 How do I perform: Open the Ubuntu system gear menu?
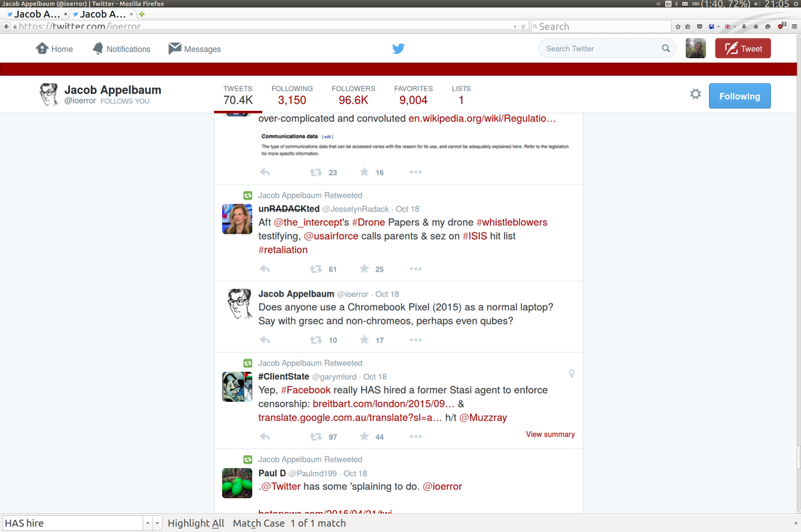pyautogui.click(x=796, y=4)
